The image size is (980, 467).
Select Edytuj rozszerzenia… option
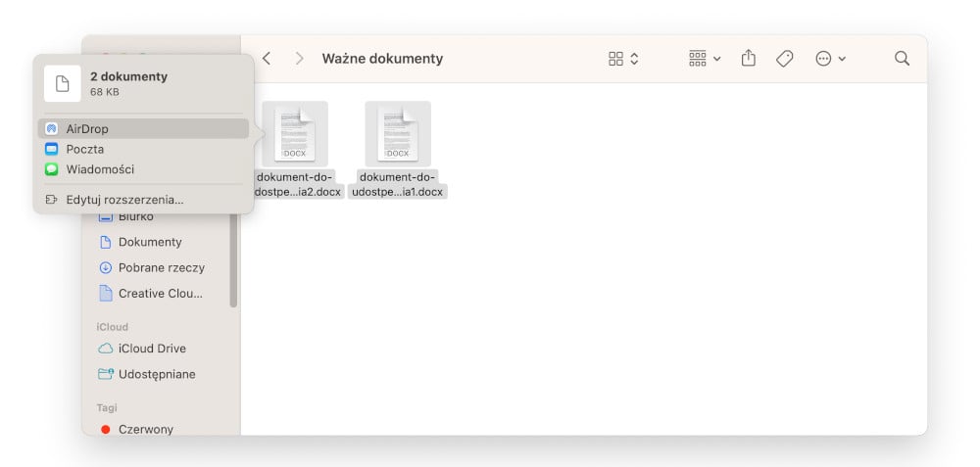[x=143, y=200]
